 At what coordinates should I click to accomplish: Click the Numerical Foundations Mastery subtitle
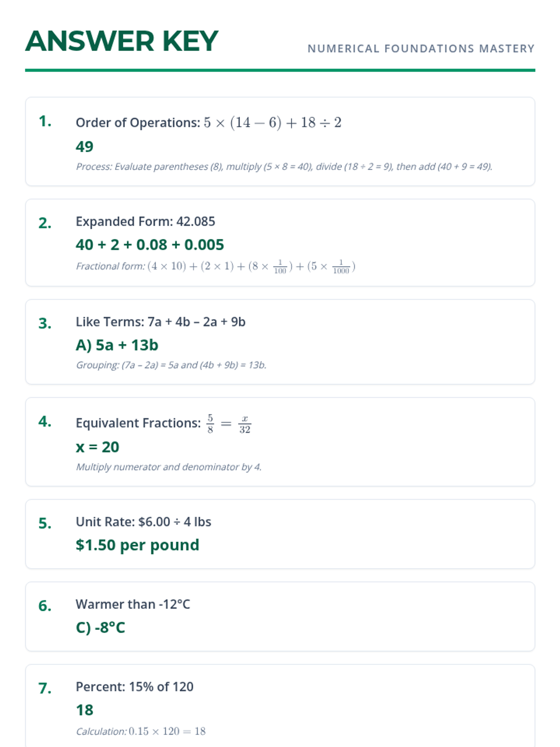click(x=421, y=49)
